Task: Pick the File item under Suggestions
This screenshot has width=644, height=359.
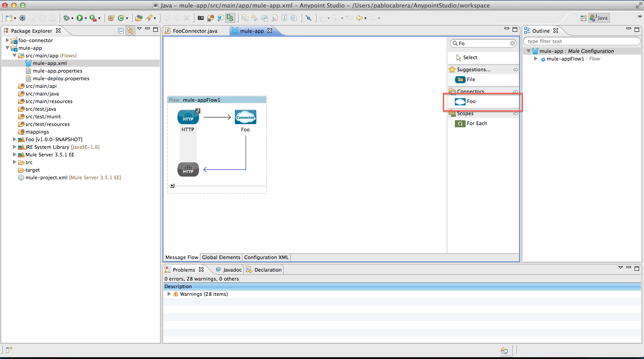Action: (x=471, y=79)
